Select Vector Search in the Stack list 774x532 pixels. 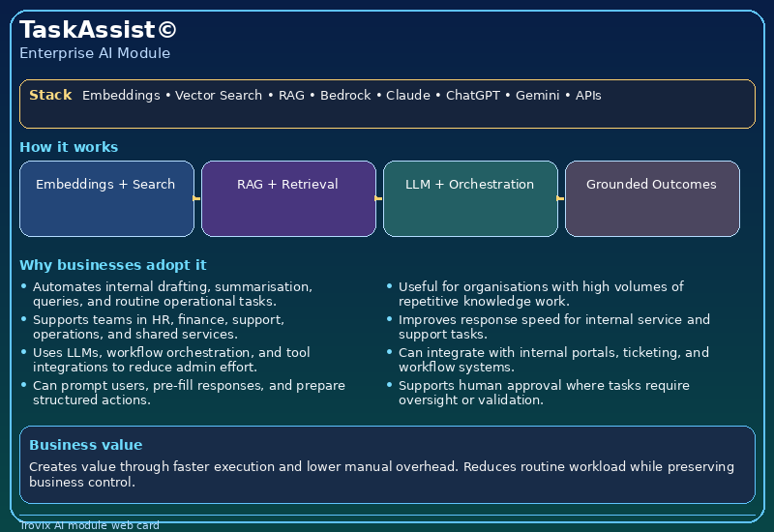coord(219,96)
